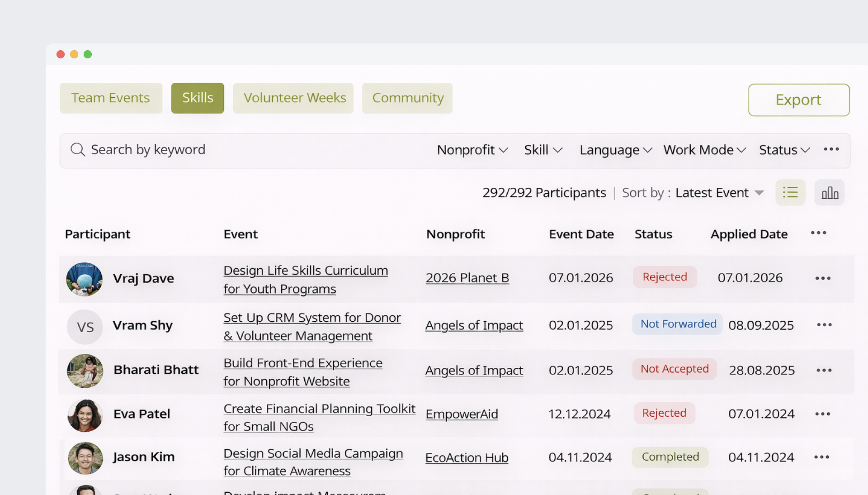Open row actions menu for Jason Kim
The width and height of the screenshot is (868, 495).
coord(821,457)
